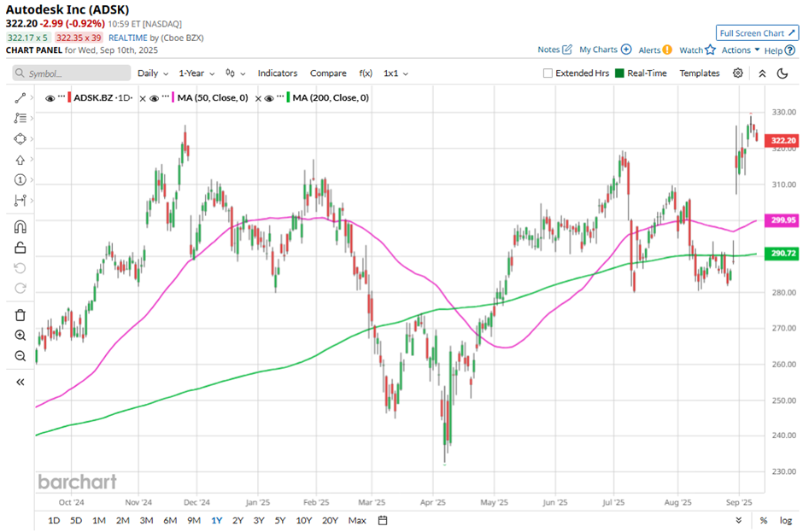This screenshot has width=803, height=532.
Task: Enable the Extended Hrs checkbox
Action: [x=548, y=73]
